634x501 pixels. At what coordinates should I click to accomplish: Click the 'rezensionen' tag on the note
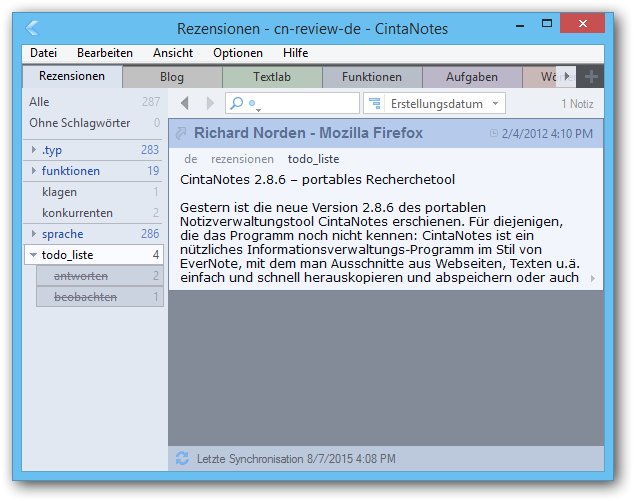(242, 159)
